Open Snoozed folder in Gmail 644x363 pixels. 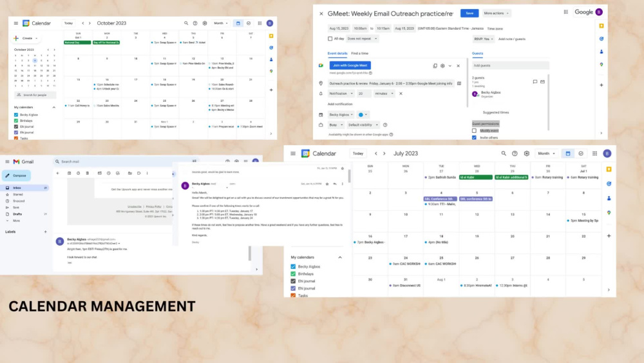point(24,201)
